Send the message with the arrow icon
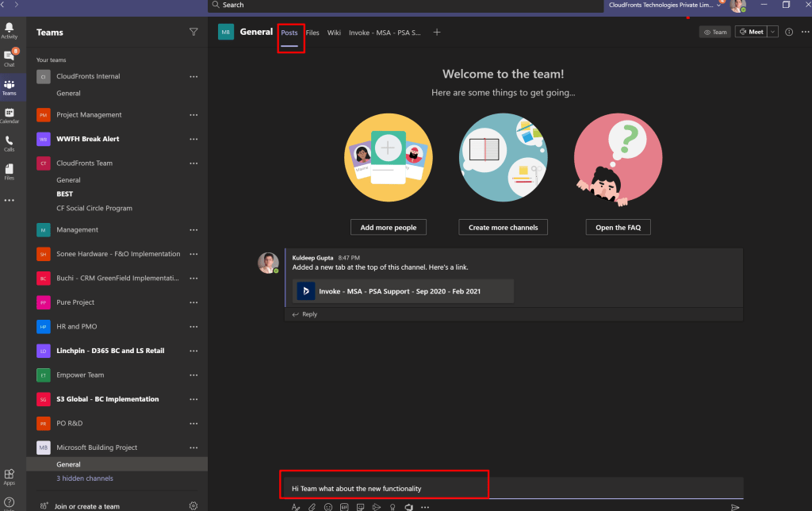Image resolution: width=812 pixels, height=511 pixels. 735,506
